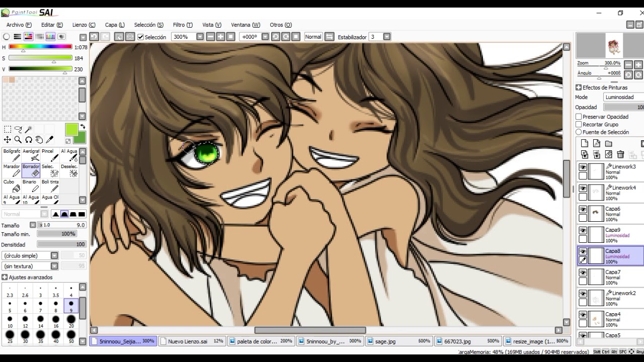Select Fuente de Selección radio button
The image size is (644, 362).
pos(579,132)
